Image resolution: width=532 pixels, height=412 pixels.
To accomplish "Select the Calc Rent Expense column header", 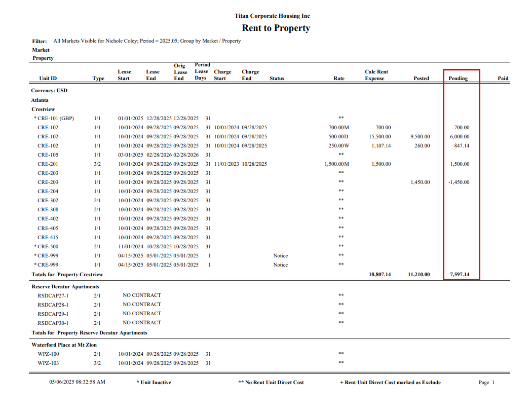I will pyautogui.click(x=376, y=75).
